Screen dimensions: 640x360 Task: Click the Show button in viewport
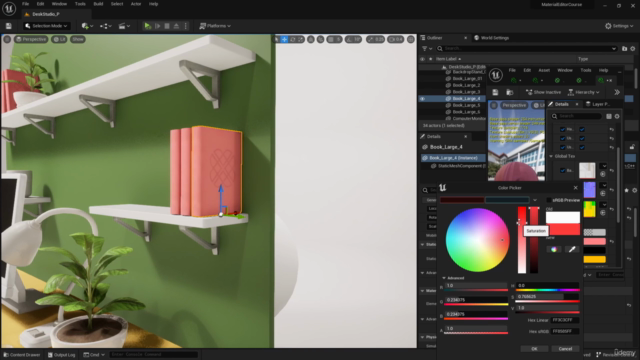(78, 39)
